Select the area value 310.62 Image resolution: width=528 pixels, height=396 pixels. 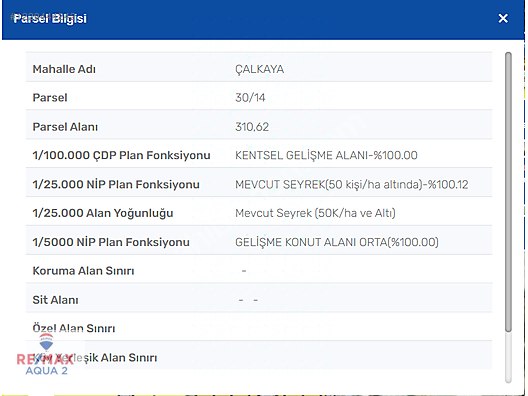point(252,127)
